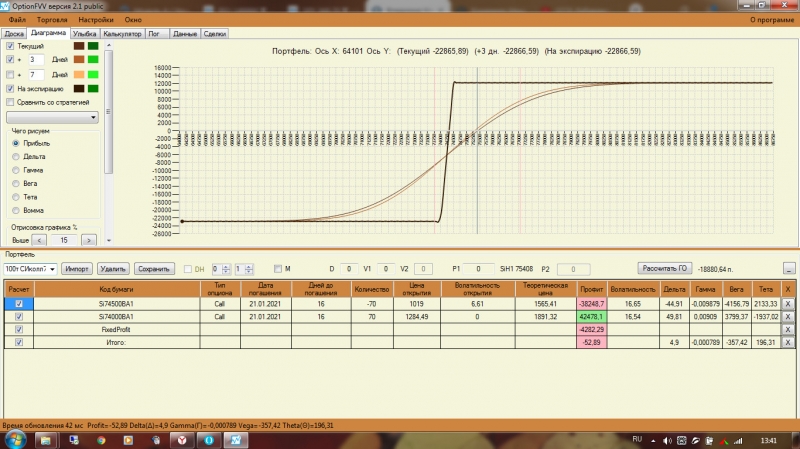
Task: Click the D value input field
Action: tap(349, 268)
